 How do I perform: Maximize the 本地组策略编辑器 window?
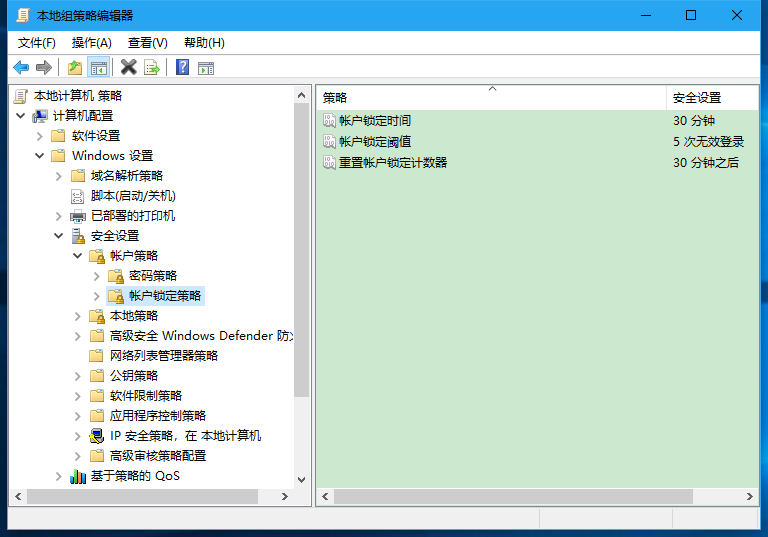pos(691,15)
